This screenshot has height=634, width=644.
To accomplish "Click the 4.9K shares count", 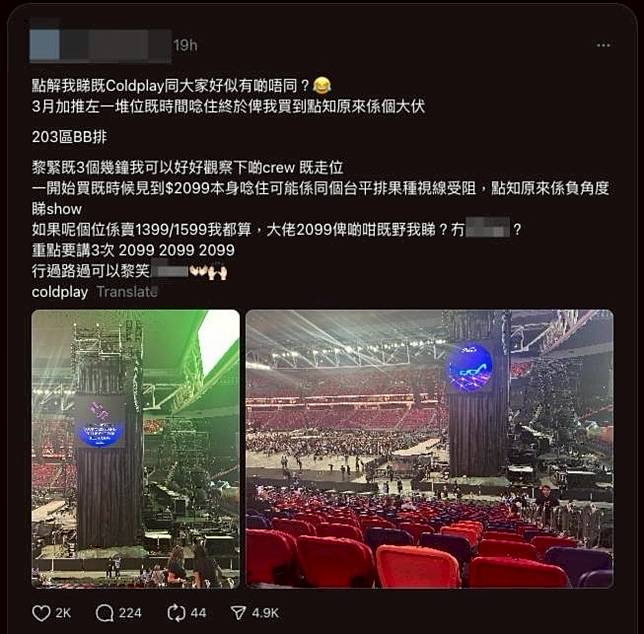I will (265, 613).
